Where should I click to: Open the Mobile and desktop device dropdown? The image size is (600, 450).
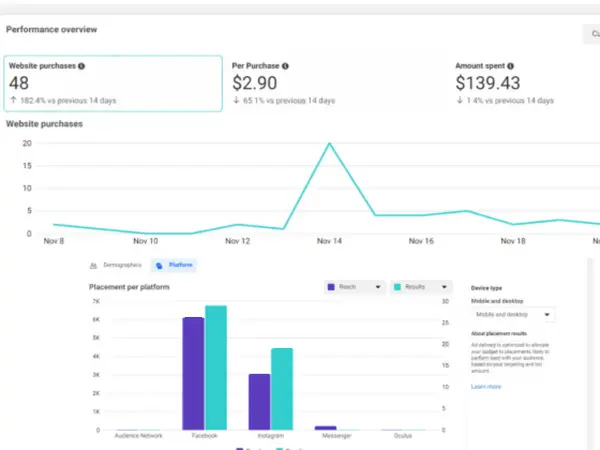pos(513,315)
